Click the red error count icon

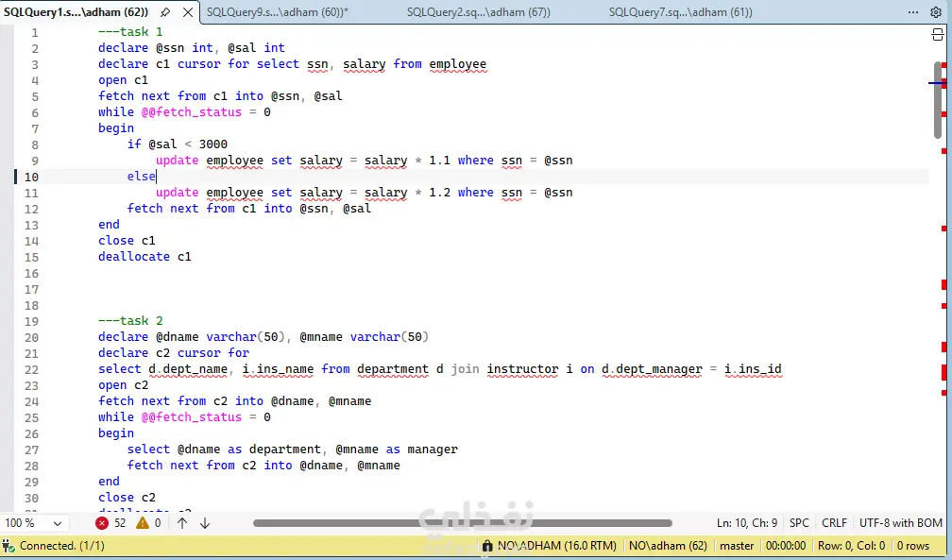click(x=102, y=523)
